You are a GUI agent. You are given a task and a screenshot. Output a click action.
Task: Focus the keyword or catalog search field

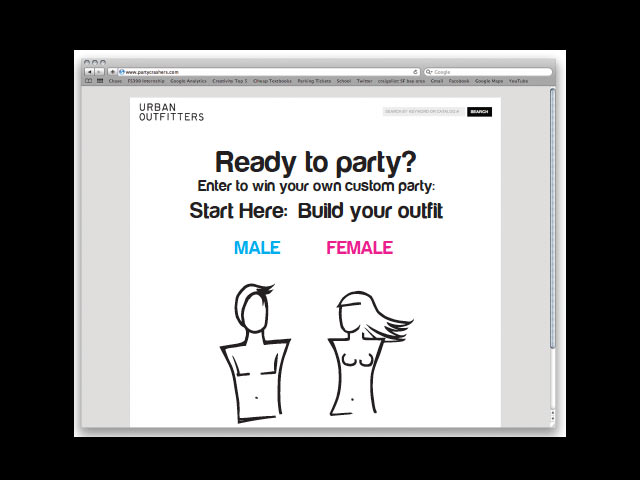(422, 112)
